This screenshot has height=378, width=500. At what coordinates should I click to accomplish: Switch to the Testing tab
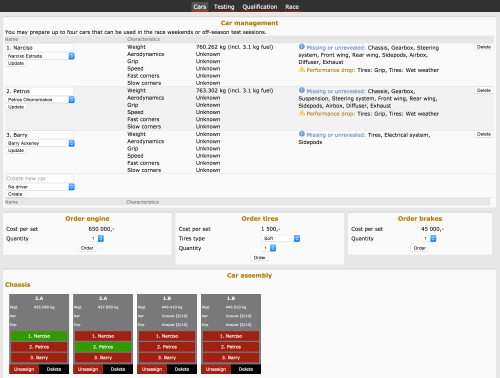pyautogui.click(x=224, y=7)
